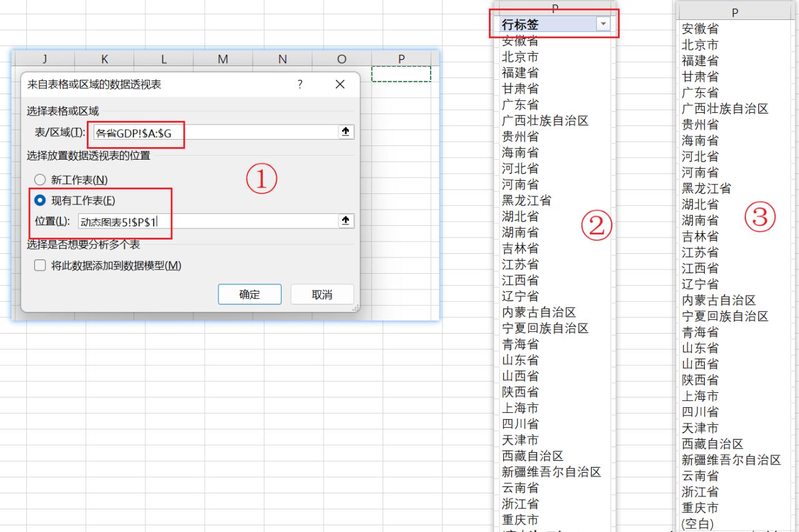This screenshot has height=532, width=799.
Task: Click the (空白) entry ending the list
Action: coord(697,524)
